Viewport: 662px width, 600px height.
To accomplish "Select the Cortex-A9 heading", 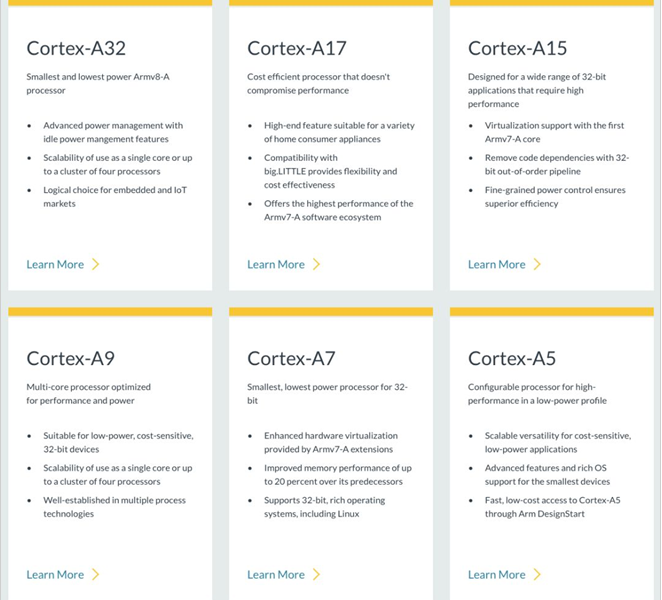I will click(x=71, y=358).
